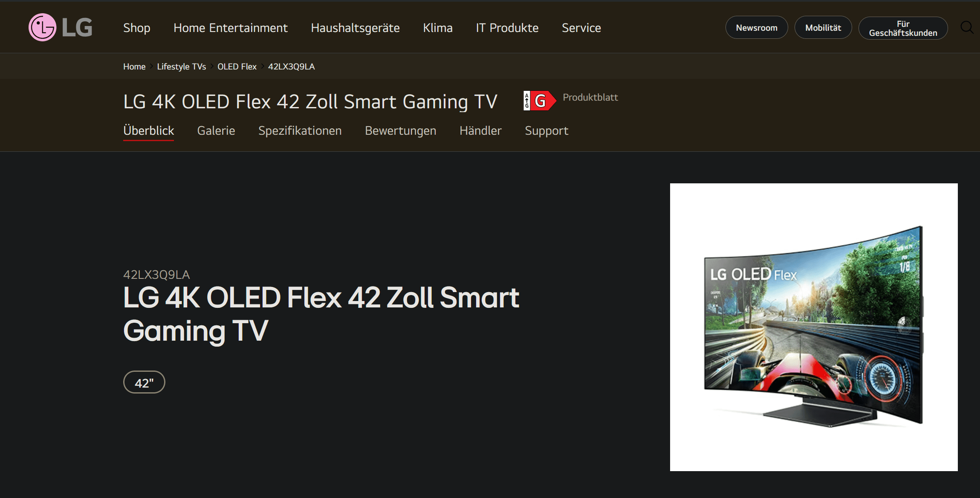980x498 pixels.
Task: Open the search magnifier icon
Action: click(967, 27)
